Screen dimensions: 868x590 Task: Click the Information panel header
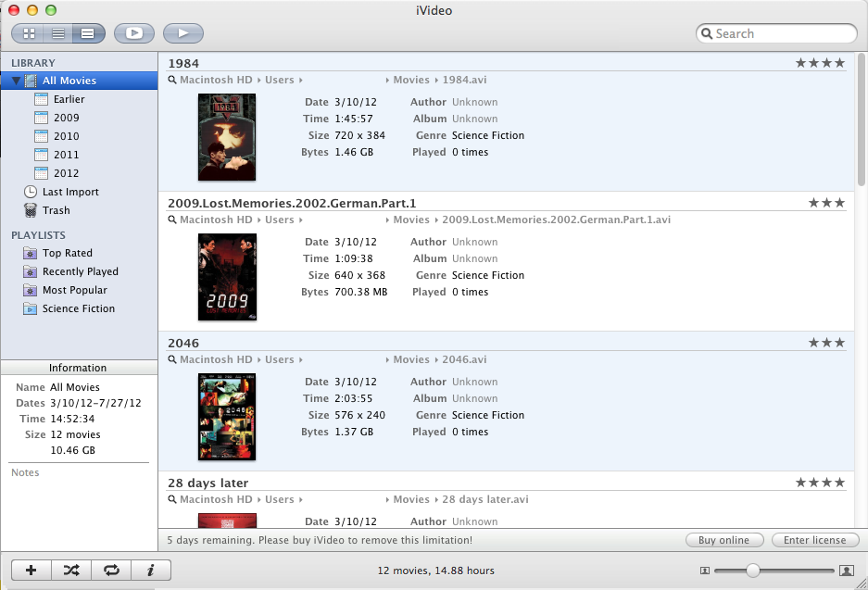(x=79, y=368)
